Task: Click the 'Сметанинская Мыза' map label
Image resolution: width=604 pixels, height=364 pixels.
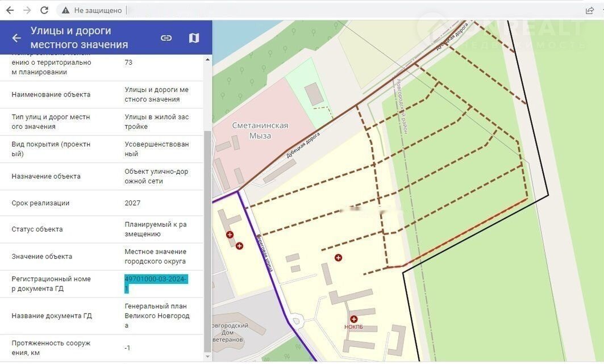Action: [x=260, y=131]
